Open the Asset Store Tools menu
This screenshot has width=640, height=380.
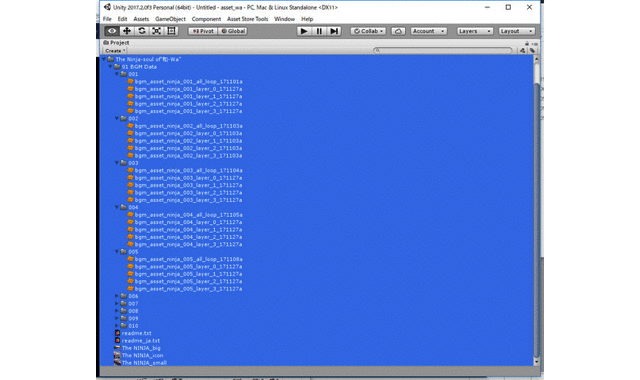[x=247, y=19]
